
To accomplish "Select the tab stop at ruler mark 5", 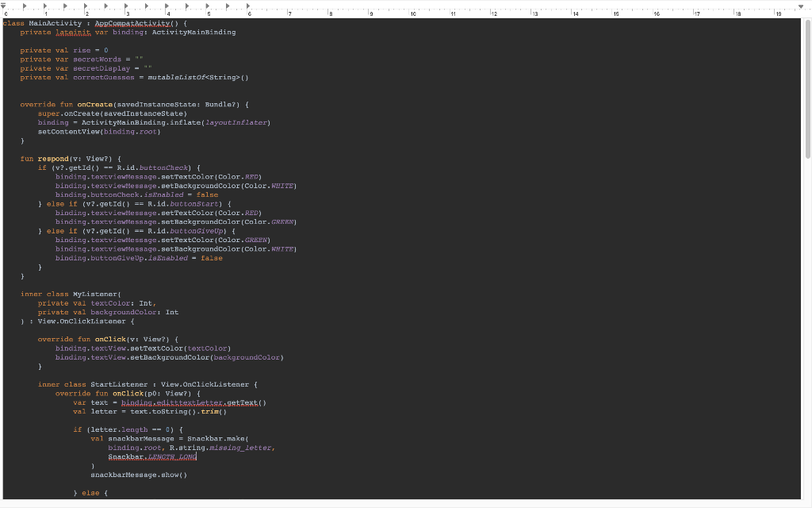I will (208, 6).
